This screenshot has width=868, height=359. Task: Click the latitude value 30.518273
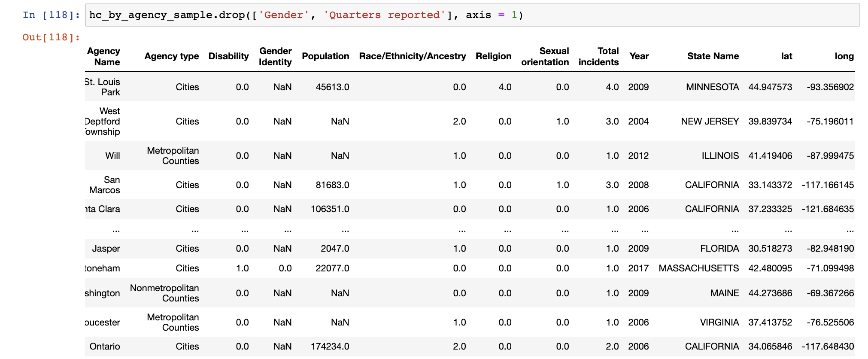[x=770, y=249]
